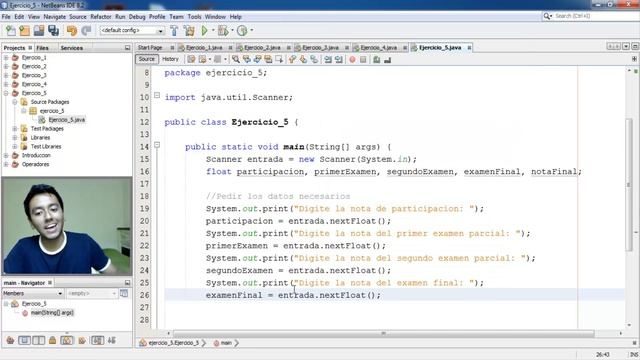Click the editor vertical scrollbar
640x360 pixels.
629,185
